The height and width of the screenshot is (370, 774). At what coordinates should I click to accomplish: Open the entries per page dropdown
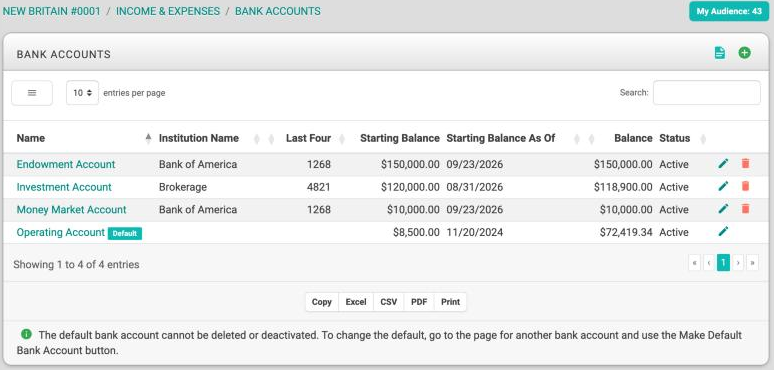tap(82, 93)
